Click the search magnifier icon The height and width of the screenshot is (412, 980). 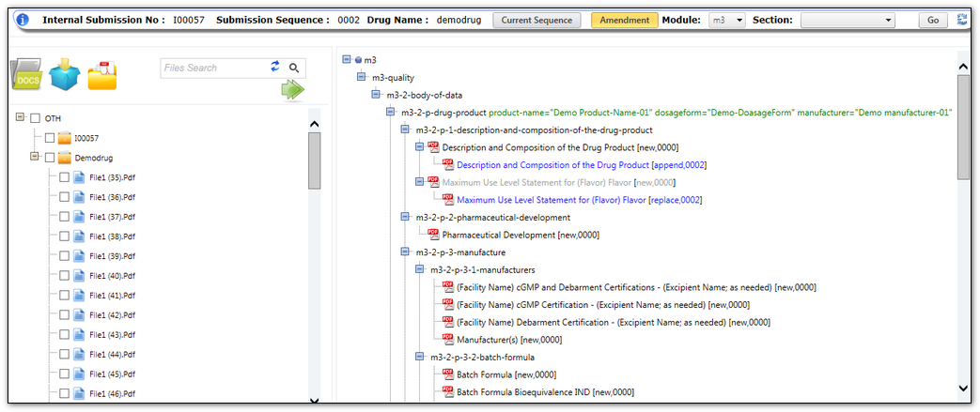(x=294, y=68)
